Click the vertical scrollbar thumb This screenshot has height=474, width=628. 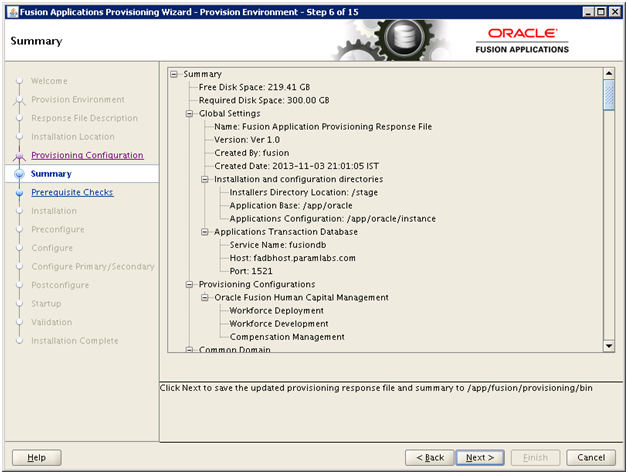(x=609, y=95)
